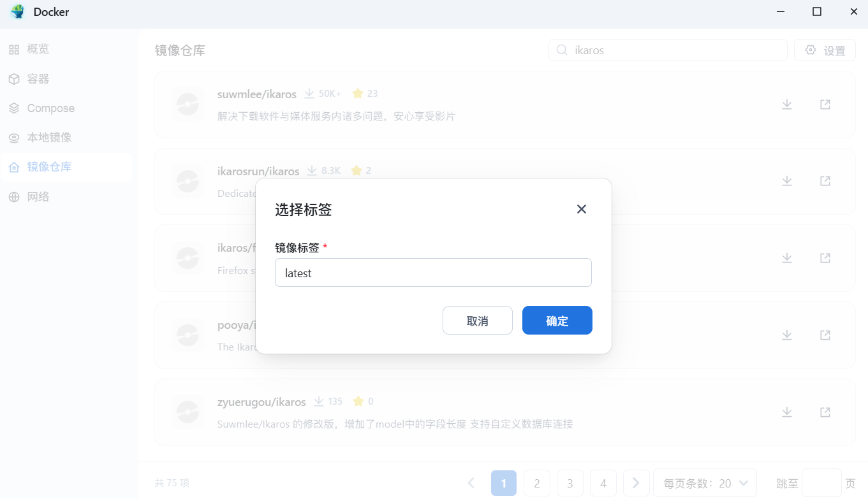Viewport: 868px width, 499px height.
Task: Go to page 1
Action: tap(504, 483)
